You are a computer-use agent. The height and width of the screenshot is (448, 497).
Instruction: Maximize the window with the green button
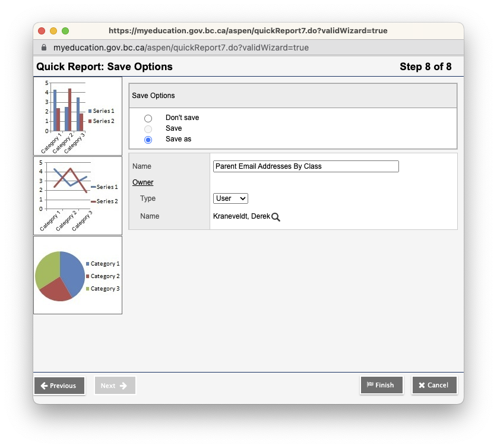click(x=65, y=31)
